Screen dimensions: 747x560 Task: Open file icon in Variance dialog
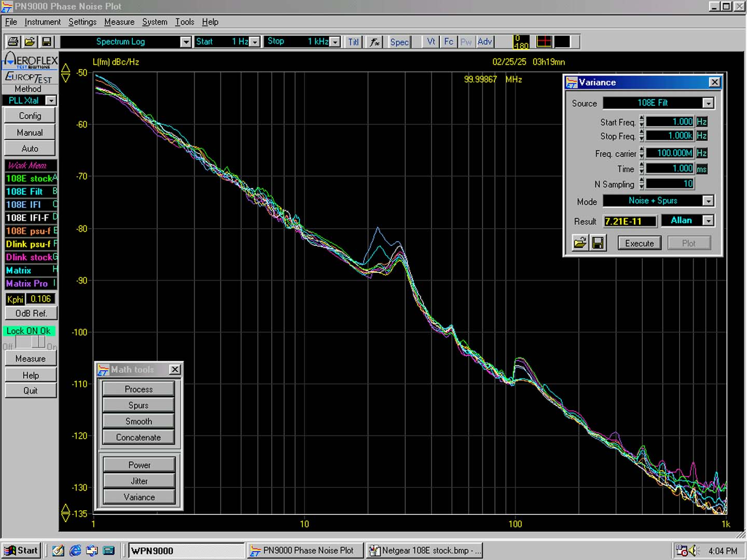(580, 243)
